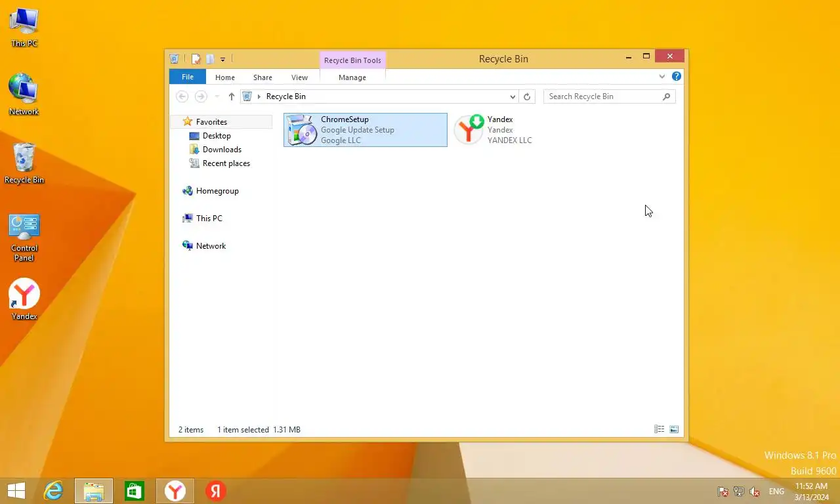Open Network desktop icon
This screenshot has height=504, width=840.
pyautogui.click(x=24, y=94)
